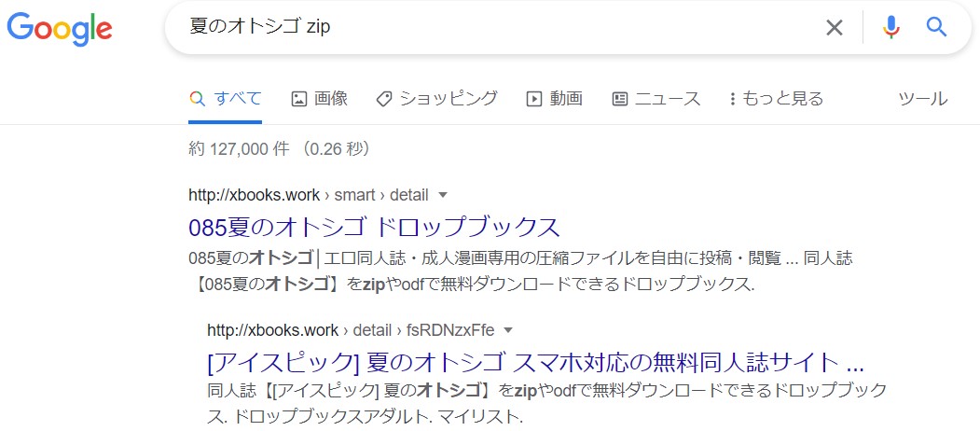The width and height of the screenshot is (980, 431).
Task: Open the [アイスピック] 夏のオトシゴ result link
Action: tap(535, 362)
